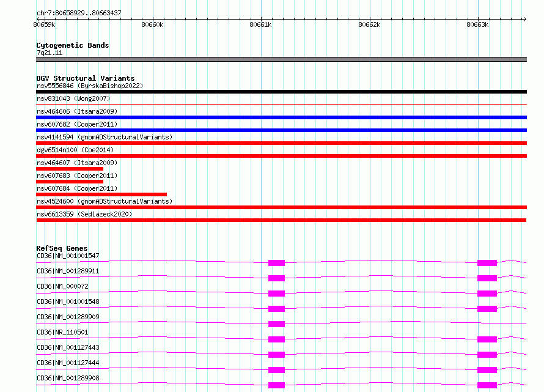Click NM_001001548's exon block near 80663k
The image size is (544, 392).
coord(487,309)
